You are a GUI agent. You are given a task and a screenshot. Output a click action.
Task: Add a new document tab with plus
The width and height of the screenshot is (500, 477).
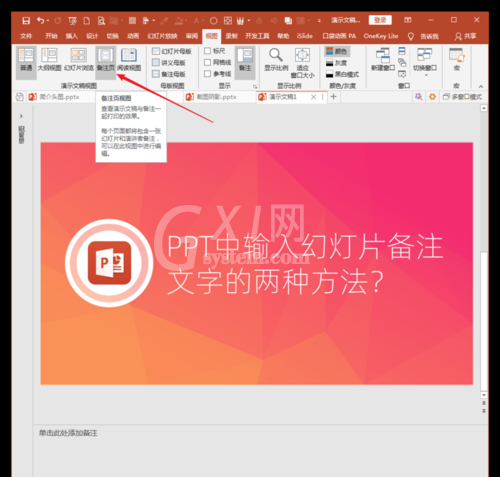click(334, 97)
